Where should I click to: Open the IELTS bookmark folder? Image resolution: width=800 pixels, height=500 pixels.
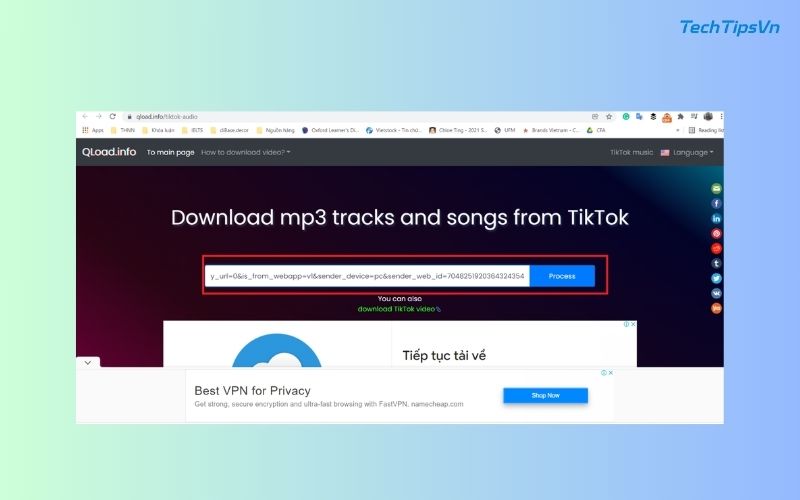click(x=193, y=130)
